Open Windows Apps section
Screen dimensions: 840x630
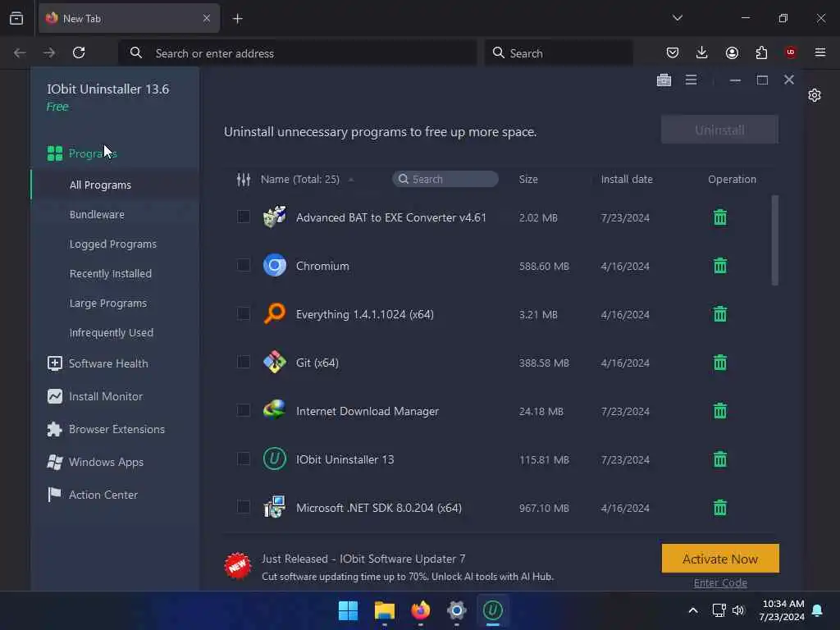95,462
